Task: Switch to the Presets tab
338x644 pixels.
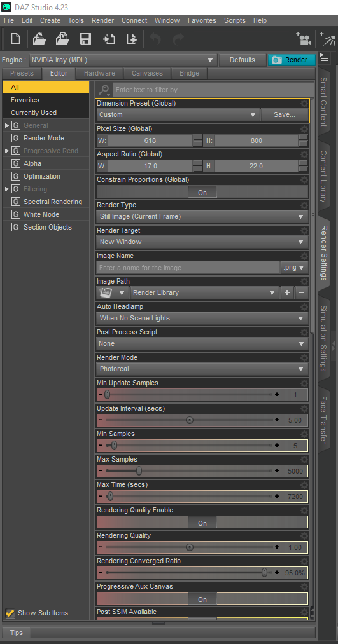Action: tap(22, 74)
